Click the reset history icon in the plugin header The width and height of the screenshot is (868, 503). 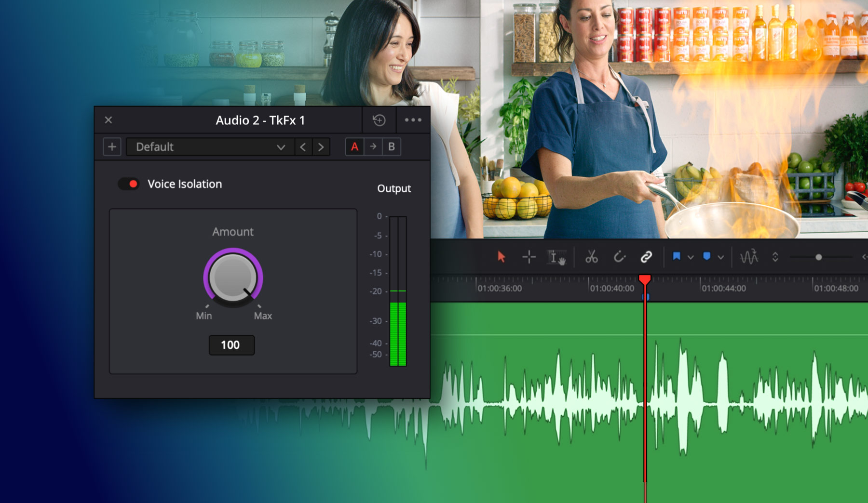379,120
